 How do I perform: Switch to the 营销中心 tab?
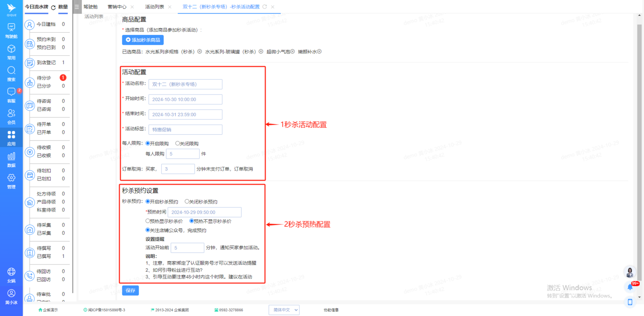pyautogui.click(x=116, y=6)
